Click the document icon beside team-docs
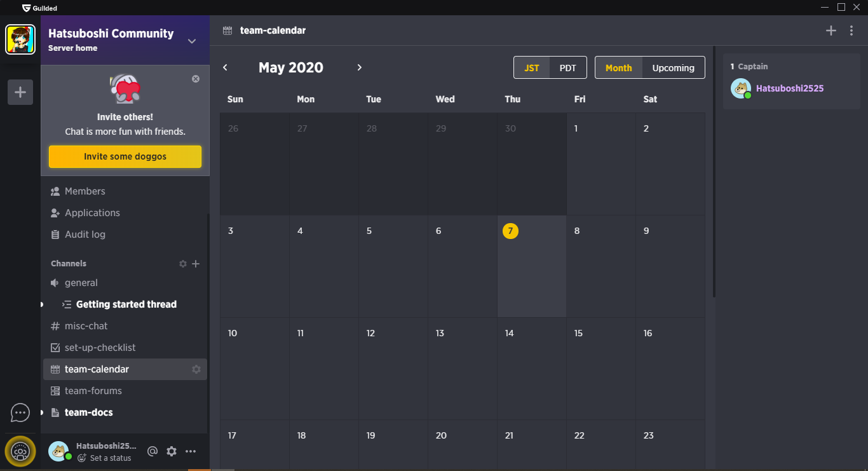Viewport: 868px width, 471px height. click(55, 413)
